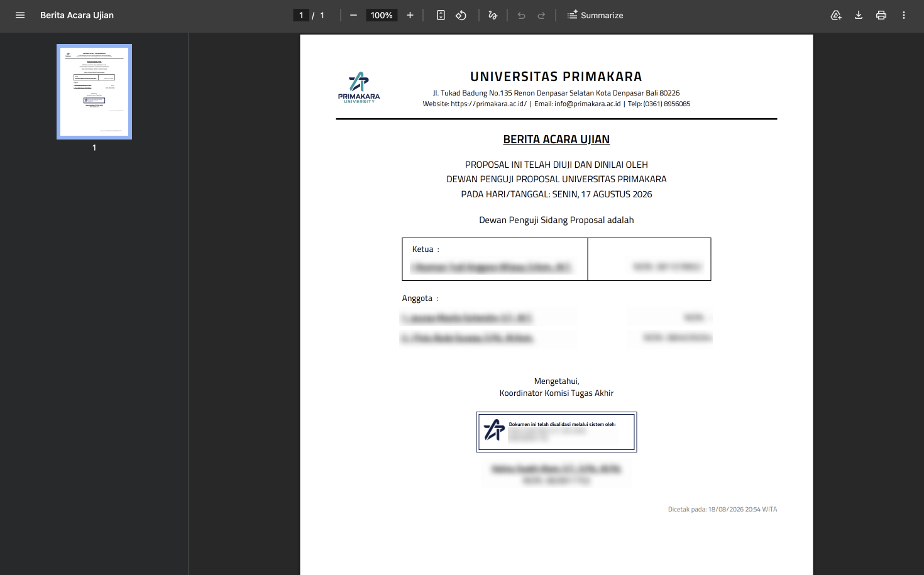Click the primakara.ac.id website link
This screenshot has height=575, width=924.
pyautogui.click(x=488, y=104)
